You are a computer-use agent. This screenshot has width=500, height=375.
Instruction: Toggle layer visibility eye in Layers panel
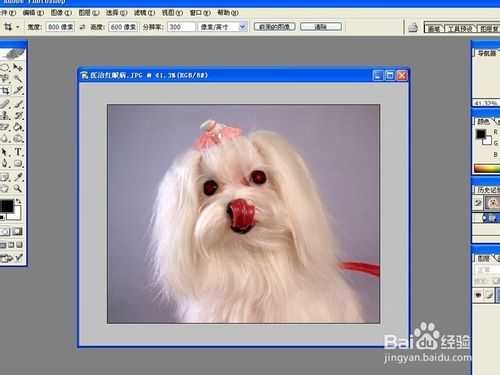(x=478, y=295)
